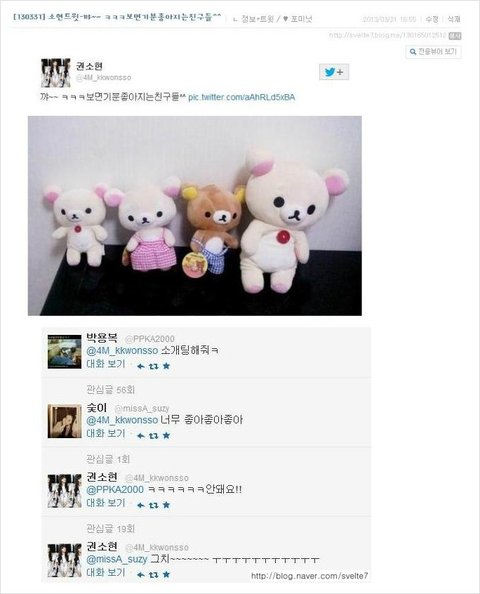The image size is (480, 594).
Task: Click 삭제 to delete the post
Action: coord(454,19)
